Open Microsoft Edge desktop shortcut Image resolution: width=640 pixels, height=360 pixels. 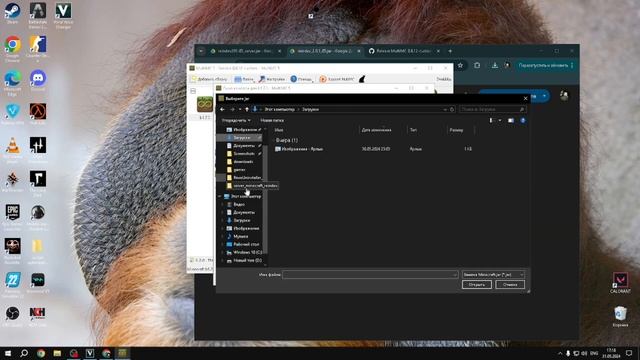pyautogui.click(x=12, y=81)
